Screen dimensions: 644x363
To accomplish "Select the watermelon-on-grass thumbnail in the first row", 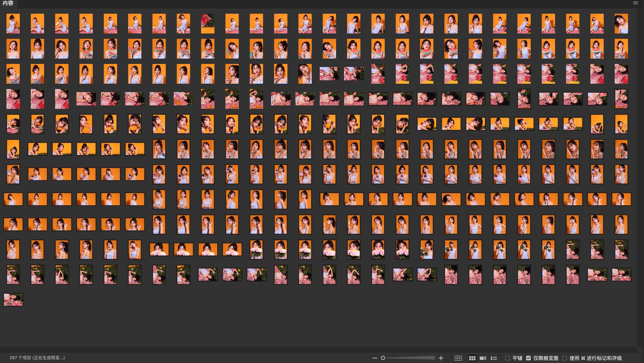I will pyautogui.click(x=208, y=24).
